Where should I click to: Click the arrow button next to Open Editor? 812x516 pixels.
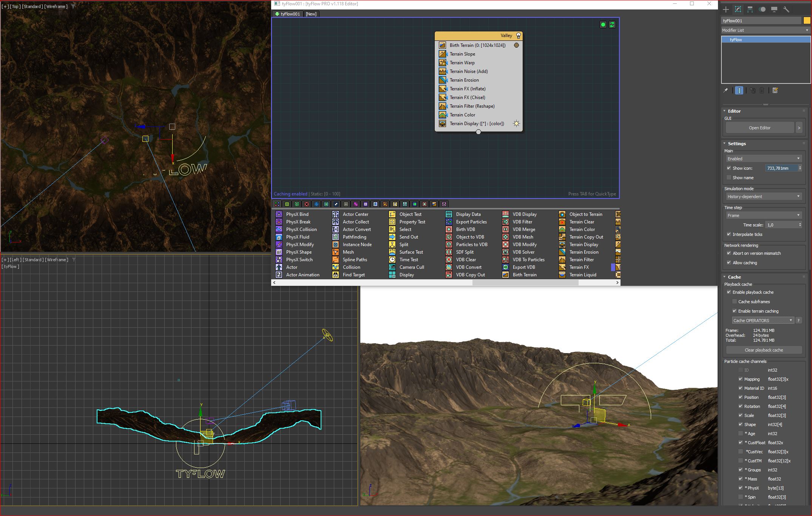pyautogui.click(x=799, y=128)
